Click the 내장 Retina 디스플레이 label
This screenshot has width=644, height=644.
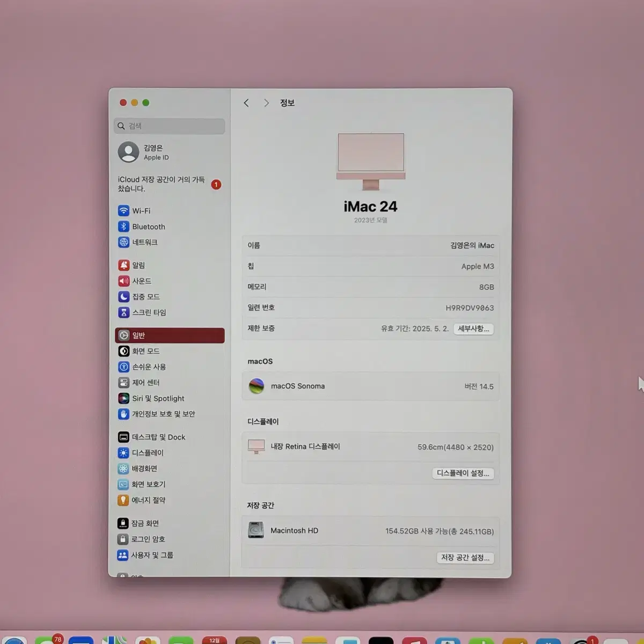pos(305,447)
